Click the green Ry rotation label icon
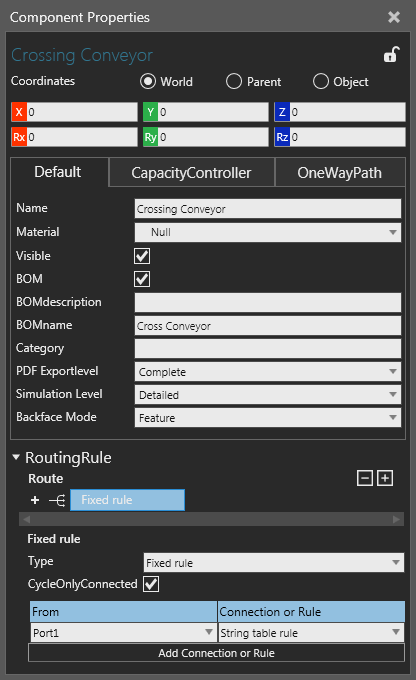416x680 pixels. [x=151, y=137]
